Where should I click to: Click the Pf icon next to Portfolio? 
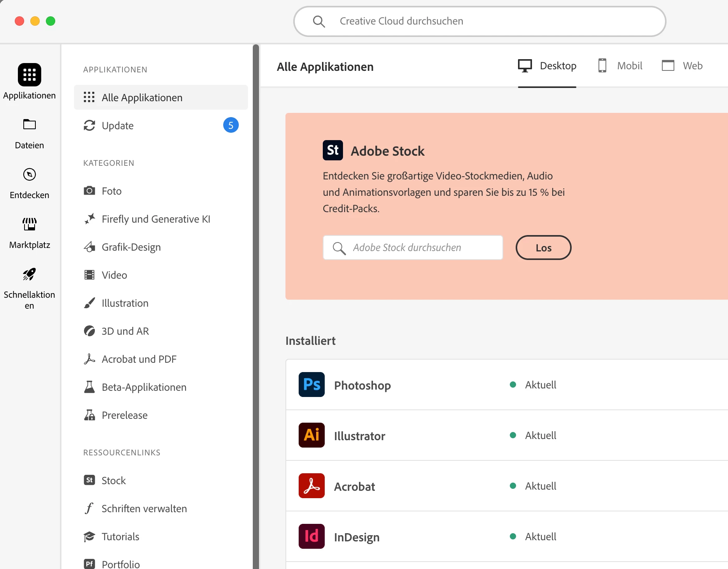coord(89,564)
